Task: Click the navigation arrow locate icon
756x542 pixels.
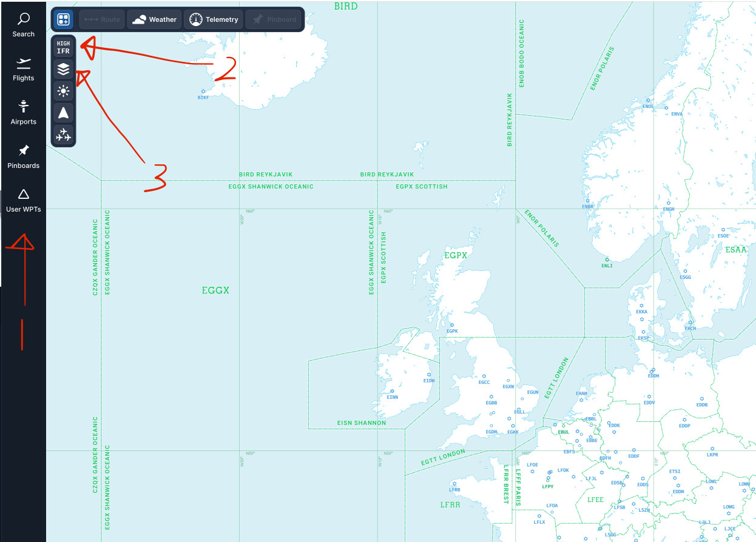Action: (64, 113)
